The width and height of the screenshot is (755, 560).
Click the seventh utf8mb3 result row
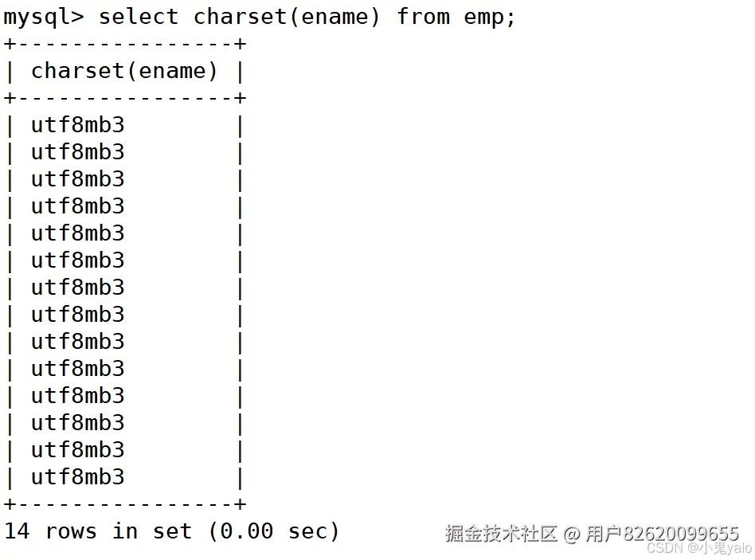pos(78,288)
